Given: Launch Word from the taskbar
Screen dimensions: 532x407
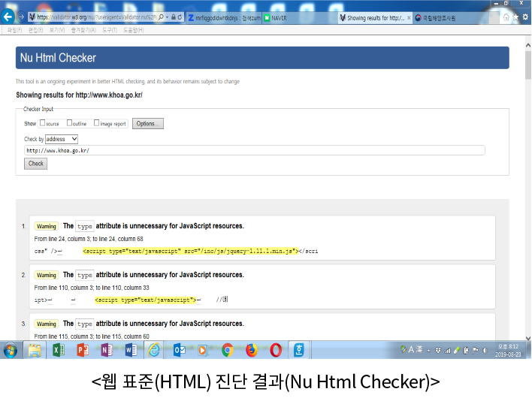Looking at the screenshot, I should pos(131,351).
